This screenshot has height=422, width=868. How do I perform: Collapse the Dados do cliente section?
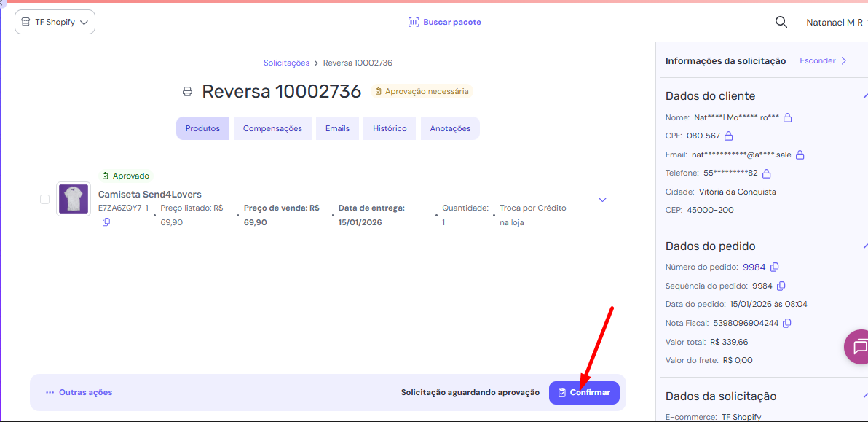[864, 95]
